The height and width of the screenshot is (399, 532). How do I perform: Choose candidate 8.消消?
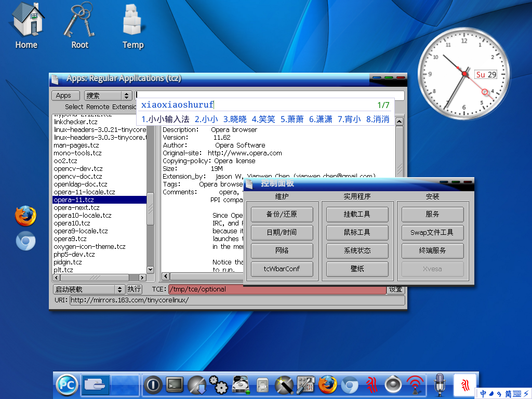pyautogui.click(x=378, y=119)
